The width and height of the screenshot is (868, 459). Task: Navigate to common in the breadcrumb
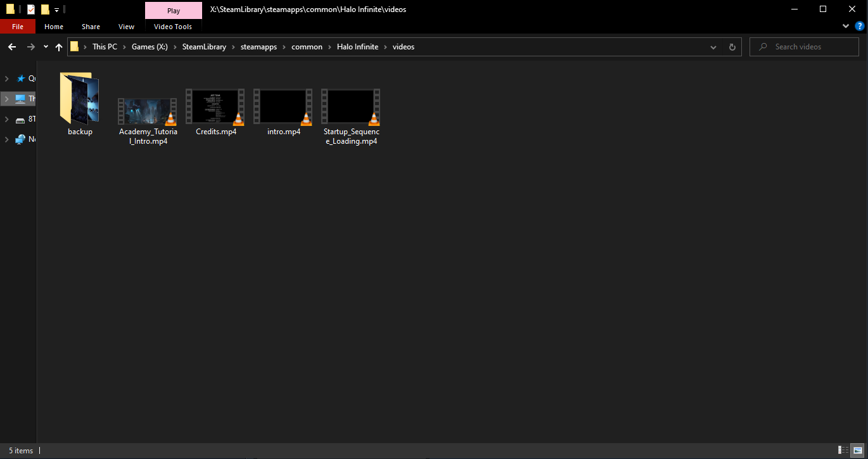click(307, 47)
